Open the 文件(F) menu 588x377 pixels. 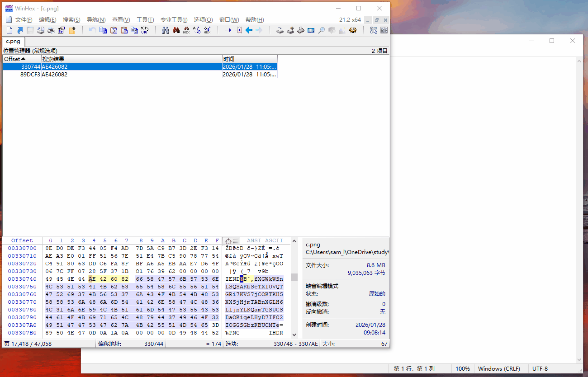[x=24, y=20]
